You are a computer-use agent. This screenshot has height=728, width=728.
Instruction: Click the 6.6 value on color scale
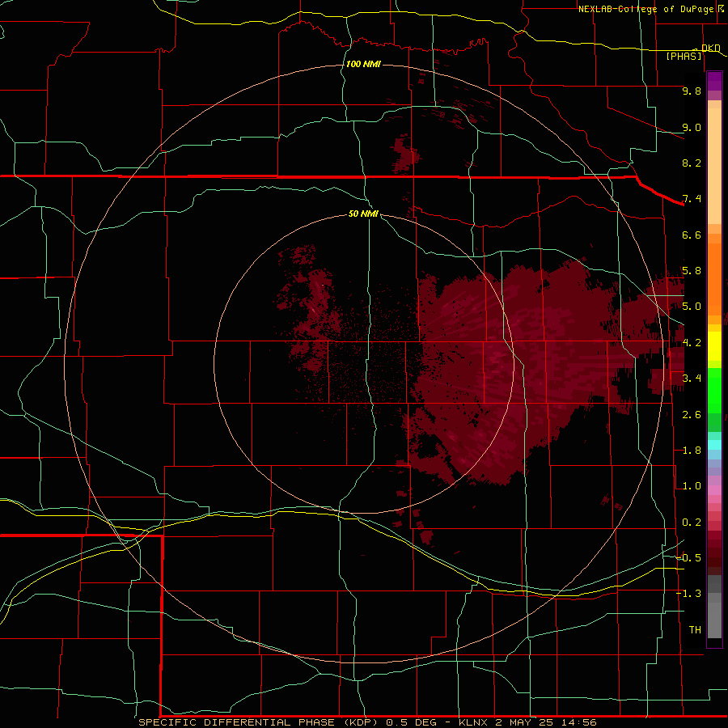click(x=692, y=235)
